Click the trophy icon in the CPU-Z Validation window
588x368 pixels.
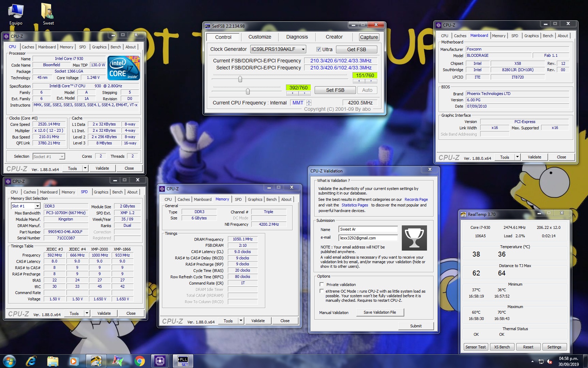pyautogui.click(x=414, y=238)
